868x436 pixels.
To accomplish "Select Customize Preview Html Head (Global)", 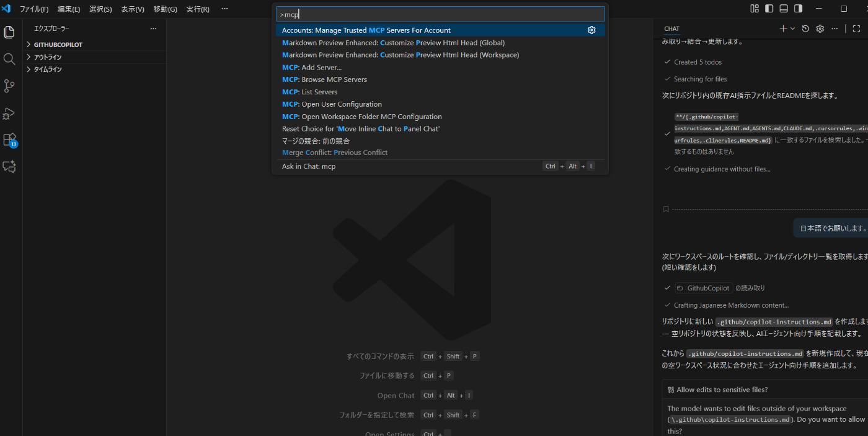I will click(x=440, y=43).
